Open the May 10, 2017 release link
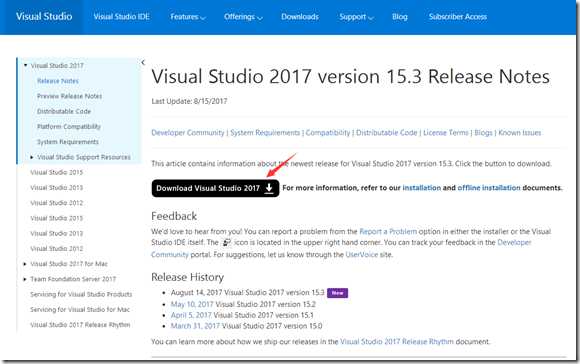Screen dimensions: 580x364 point(192,304)
